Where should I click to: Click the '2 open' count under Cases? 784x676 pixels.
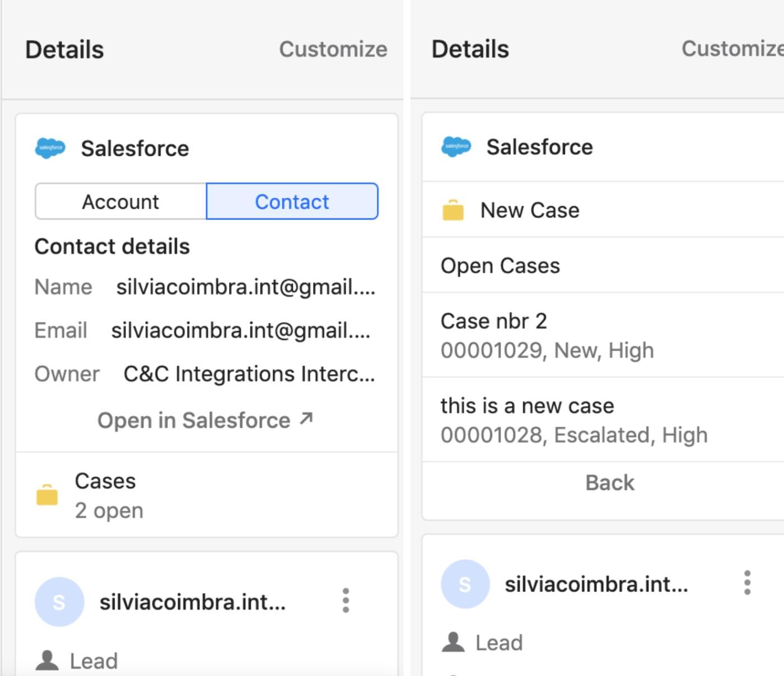(109, 510)
